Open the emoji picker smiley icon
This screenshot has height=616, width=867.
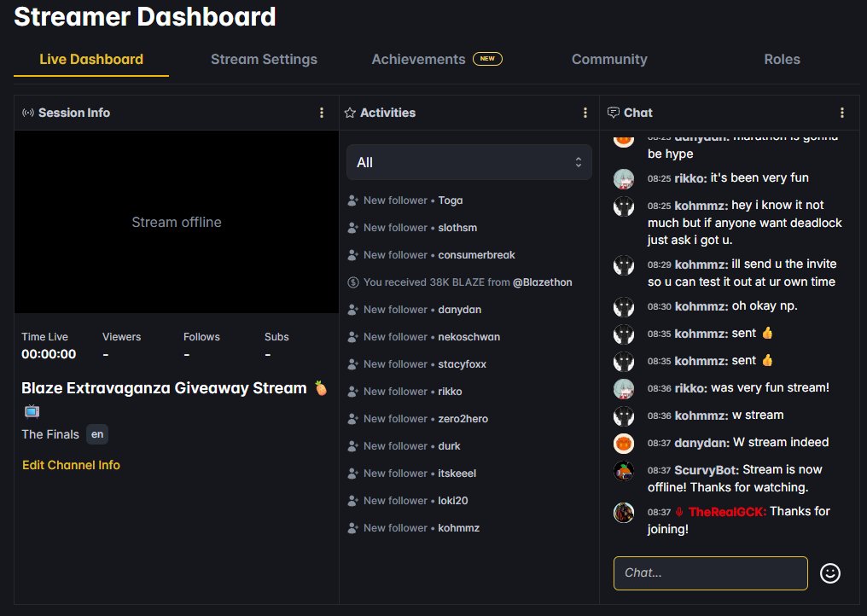tap(830, 573)
